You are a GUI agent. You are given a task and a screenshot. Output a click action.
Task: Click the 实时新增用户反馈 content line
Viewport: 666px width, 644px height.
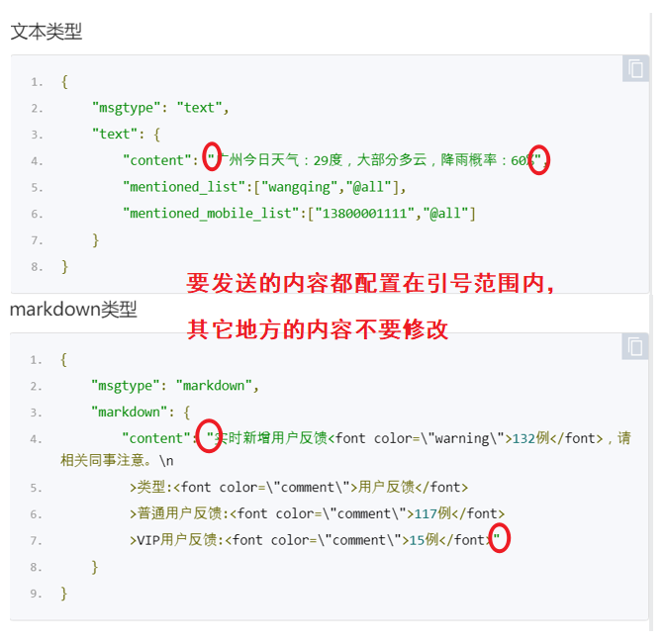click(x=376, y=438)
